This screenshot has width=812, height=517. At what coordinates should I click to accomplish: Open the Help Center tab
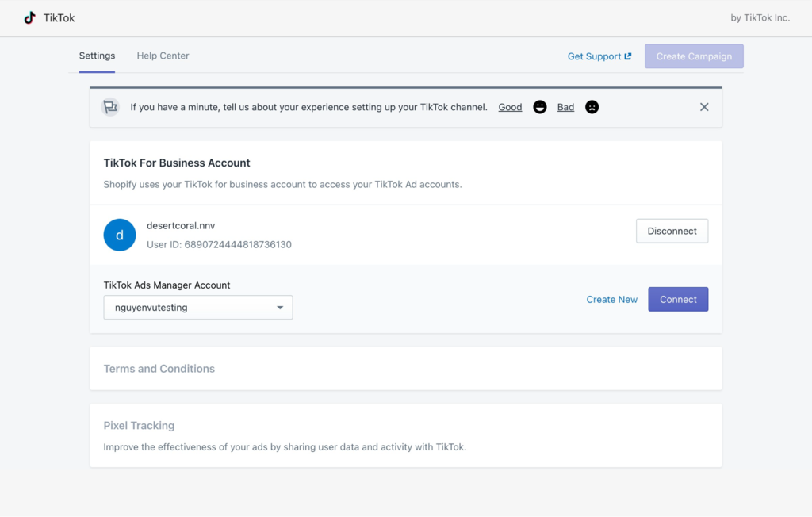(163, 56)
